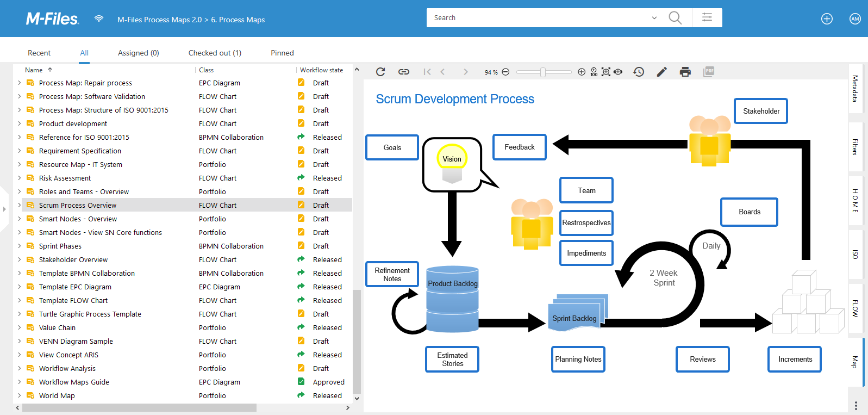
Task: Expand the Scrum Process Overview row
Action: [x=20, y=205]
